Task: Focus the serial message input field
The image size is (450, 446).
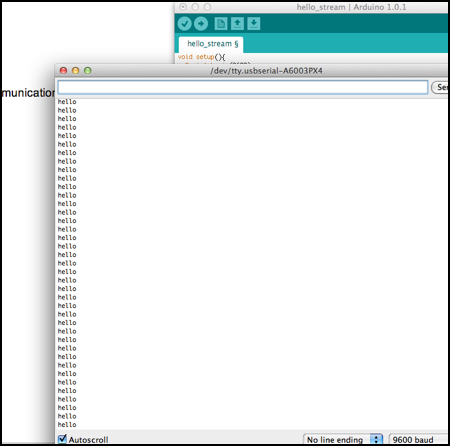Action: pyautogui.click(x=243, y=87)
